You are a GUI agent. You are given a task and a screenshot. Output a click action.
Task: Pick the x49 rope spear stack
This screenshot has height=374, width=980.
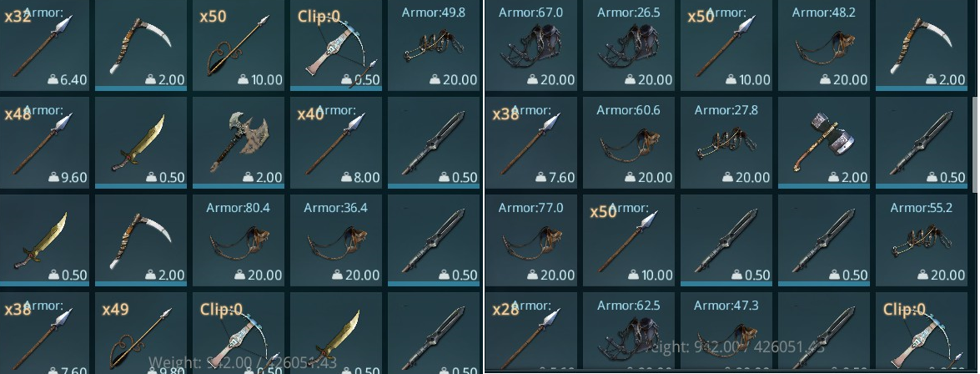point(141,333)
